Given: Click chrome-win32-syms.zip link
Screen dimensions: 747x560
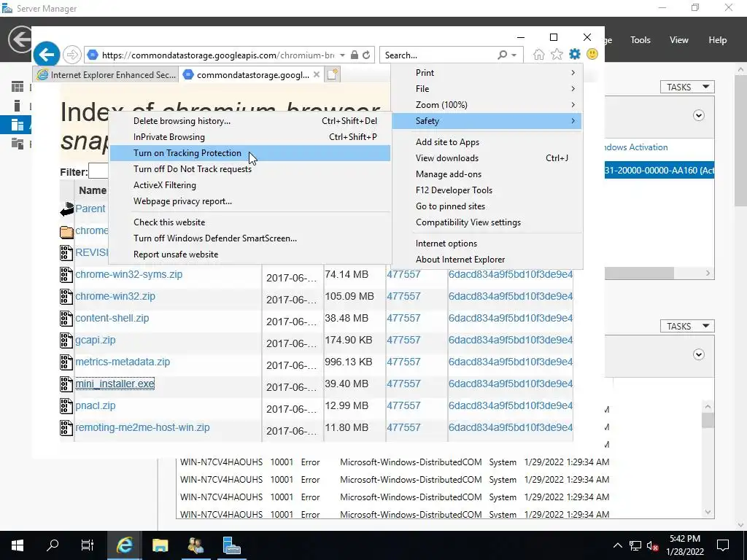Looking at the screenshot, I should click(x=128, y=274).
